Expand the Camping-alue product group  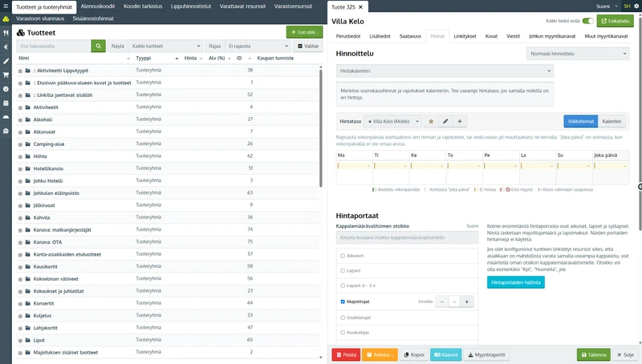click(x=20, y=144)
